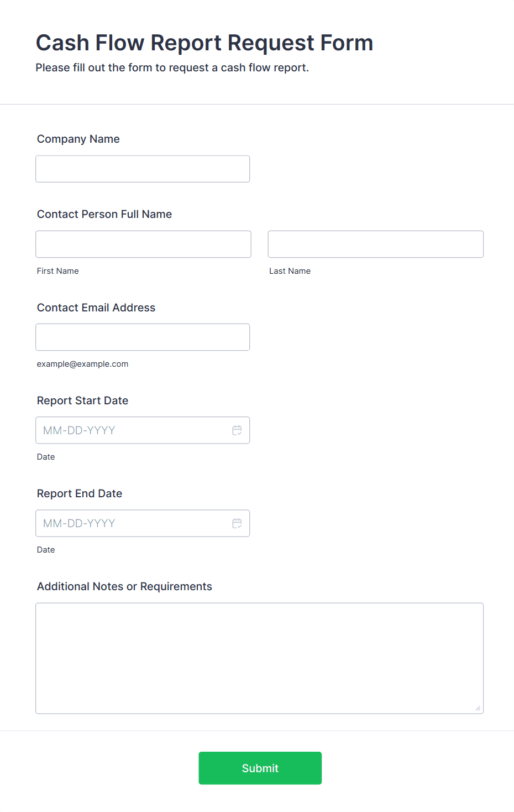Image resolution: width=514 pixels, height=812 pixels.
Task: Click the "Contact Person Full Name" label
Action: [x=104, y=214]
